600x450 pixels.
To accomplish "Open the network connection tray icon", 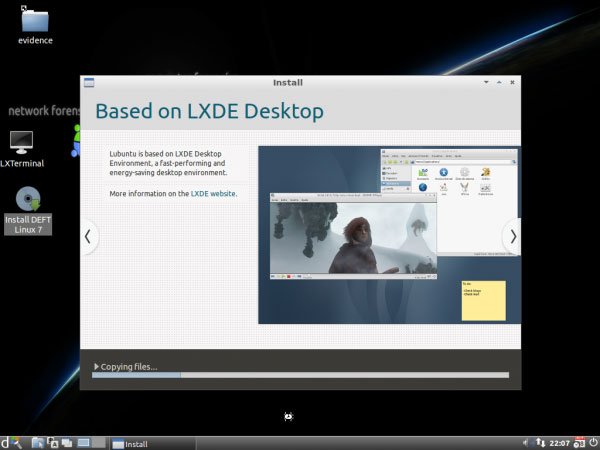I will pos(540,443).
